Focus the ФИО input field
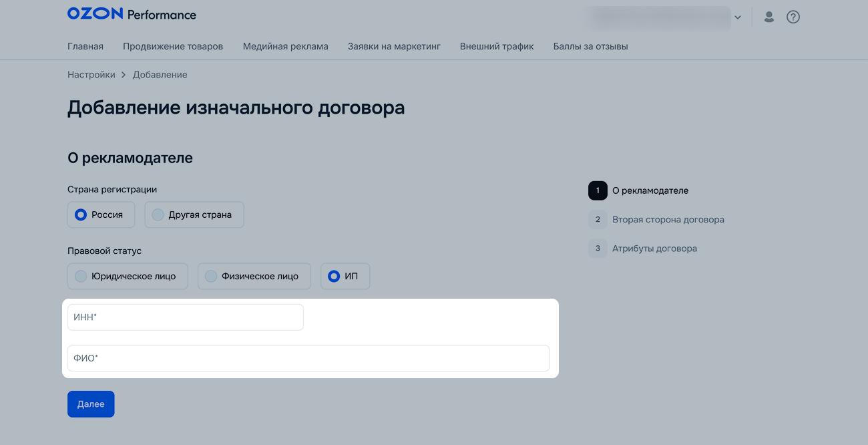 pyautogui.click(x=308, y=358)
